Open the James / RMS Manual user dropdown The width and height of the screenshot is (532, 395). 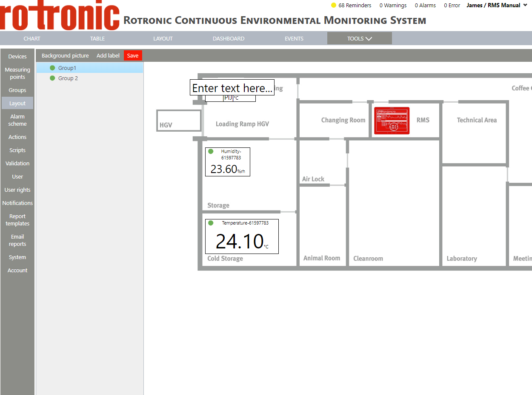coord(497,6)
